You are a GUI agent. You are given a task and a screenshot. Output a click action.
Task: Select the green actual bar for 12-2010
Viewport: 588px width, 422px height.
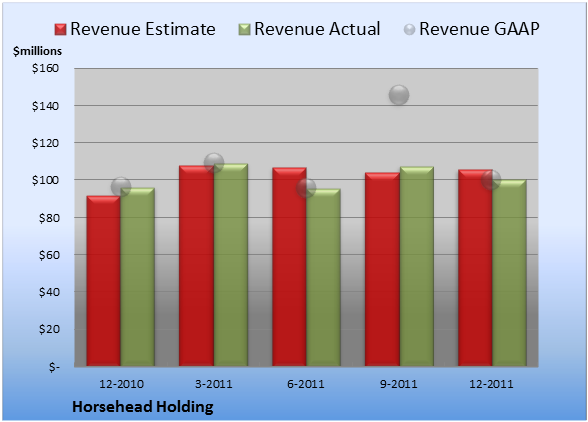coord(138,277)
